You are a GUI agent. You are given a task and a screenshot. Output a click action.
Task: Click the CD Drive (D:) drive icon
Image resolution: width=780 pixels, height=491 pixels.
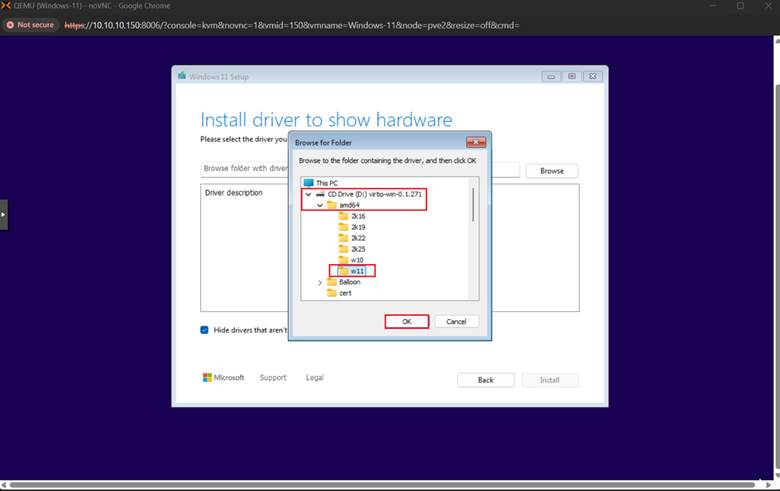click(320, 194)
